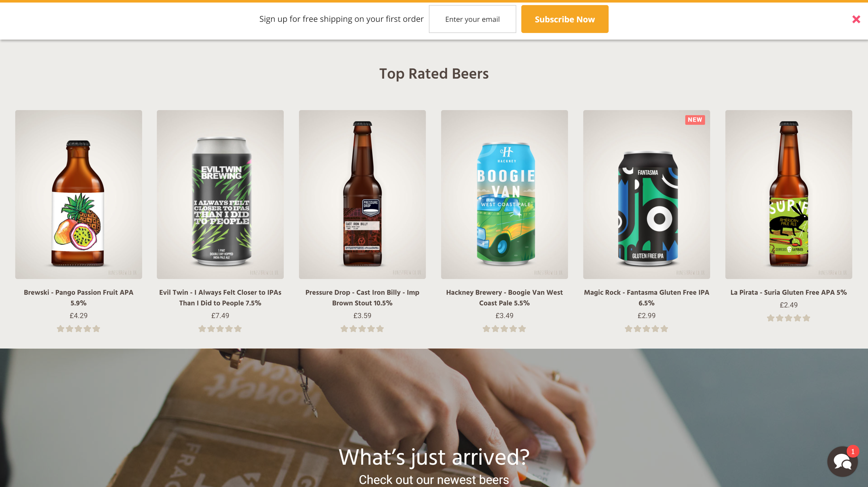
Task: Click the star rating under Brewski Pango
Action: tap(78, 329)
